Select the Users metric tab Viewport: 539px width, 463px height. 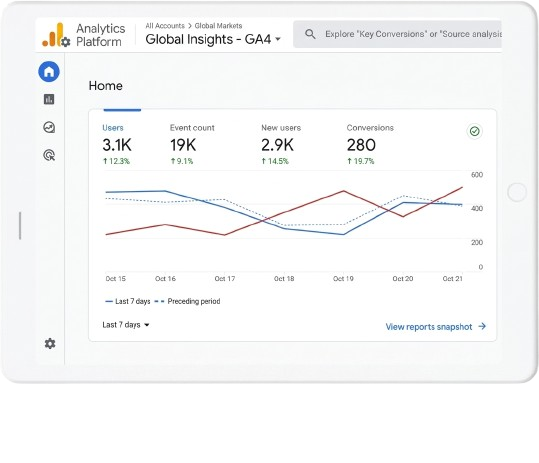point(117,144)
